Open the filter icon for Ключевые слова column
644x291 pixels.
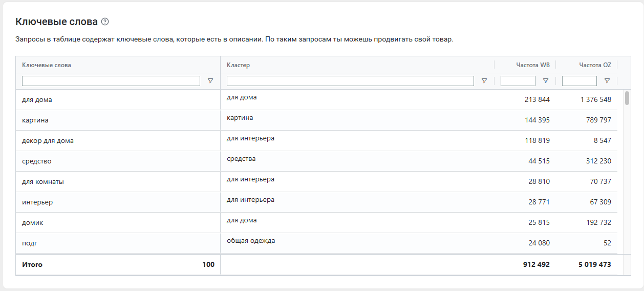click(x=210, y=81)
